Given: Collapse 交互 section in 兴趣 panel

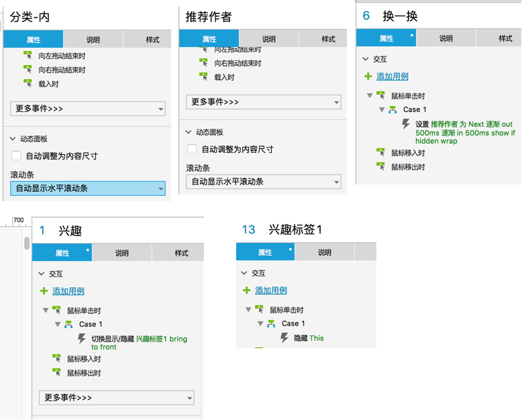Looking at the screenshot, I should [42, 274].
